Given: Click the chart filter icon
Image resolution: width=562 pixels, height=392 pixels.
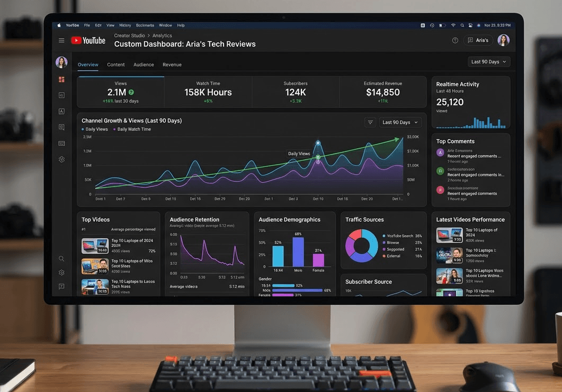Looking at the screenshot, I should click(x=370, y=122).
